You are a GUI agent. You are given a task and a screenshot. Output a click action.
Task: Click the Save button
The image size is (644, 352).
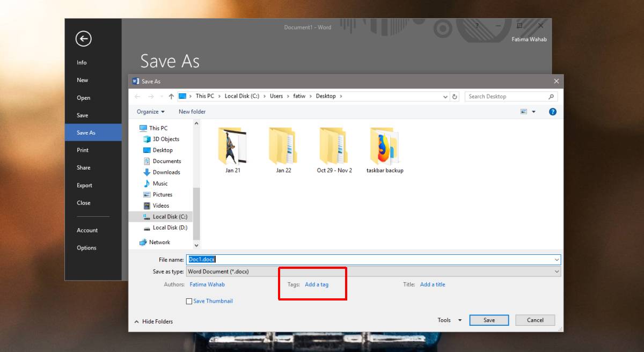coord(489,320)
